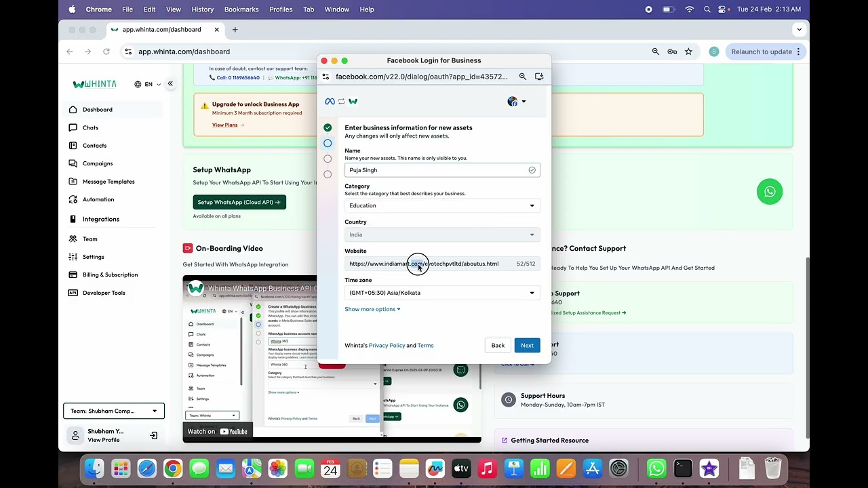Click the support phone number starting "Call: 0 1169656640"
Viewport: 868px width, 488px height.
tap(235, 78)
